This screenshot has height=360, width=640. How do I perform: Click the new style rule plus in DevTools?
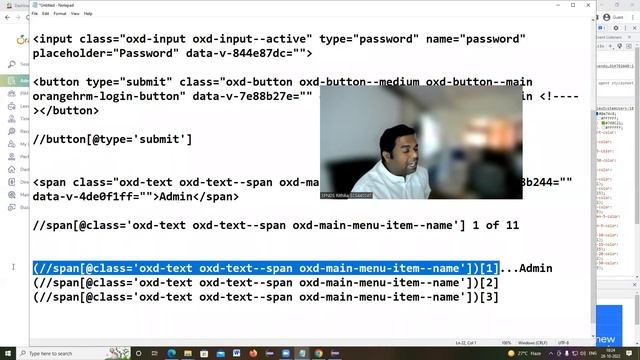tap(611, 46)
